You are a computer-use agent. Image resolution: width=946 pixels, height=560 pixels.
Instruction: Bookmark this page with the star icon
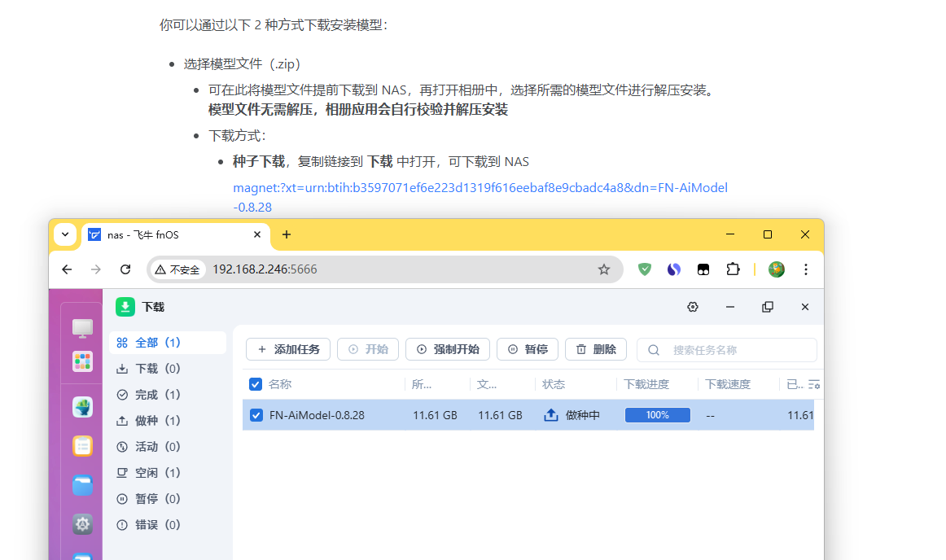[x=603, y=269]
